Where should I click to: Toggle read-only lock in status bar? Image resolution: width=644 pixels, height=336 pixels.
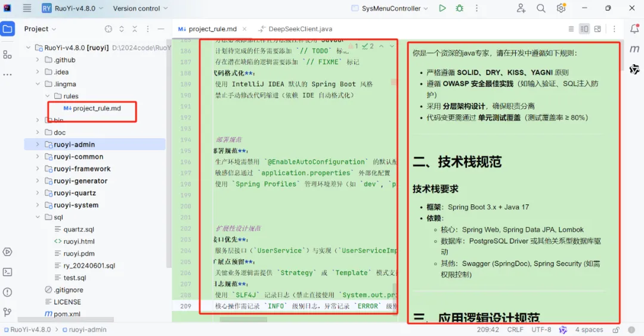[615, 329]
